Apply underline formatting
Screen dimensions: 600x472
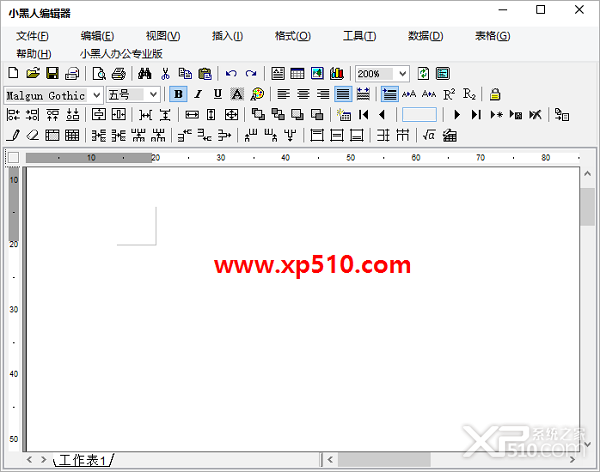click(218, 94)
